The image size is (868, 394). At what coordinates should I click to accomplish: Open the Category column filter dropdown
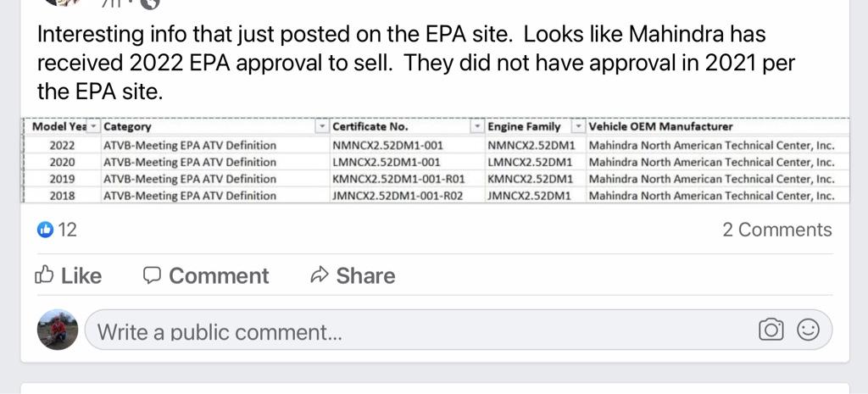[321, 127]
